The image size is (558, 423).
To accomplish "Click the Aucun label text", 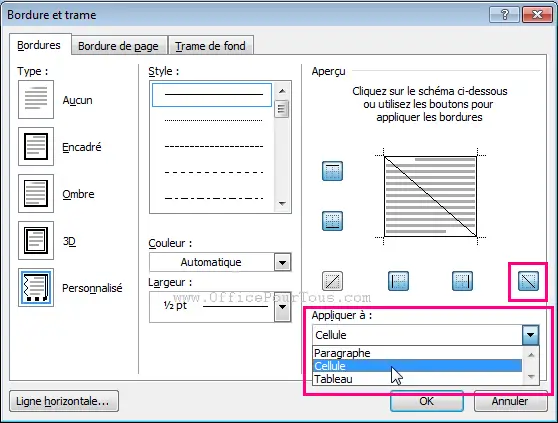I will (78, 100).
